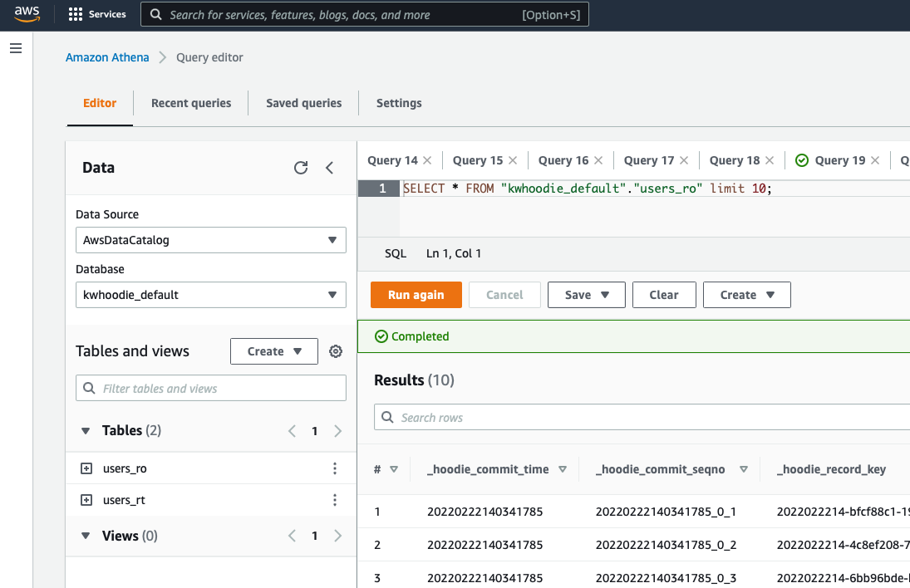This screenshot has width=910, height=588.
Task: Click the AWS logo home icon
Action: click(27, 14)
